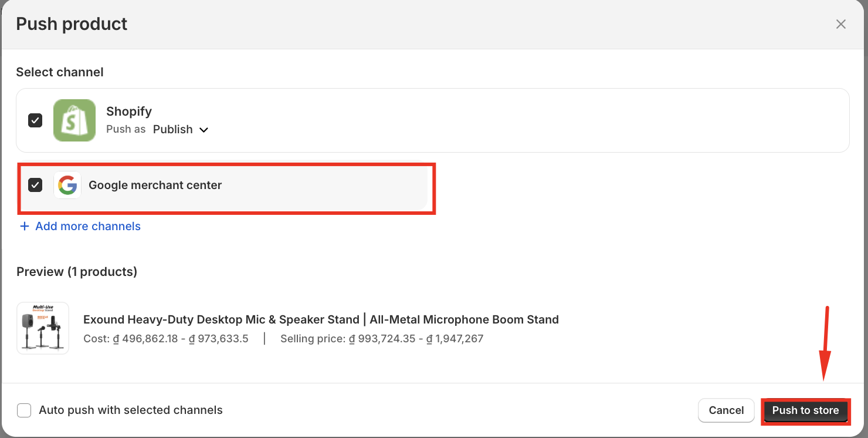Click the Shopify channel name text
Image resolution: width=868 pixels, height=438 pixels.
coord(129,112)
